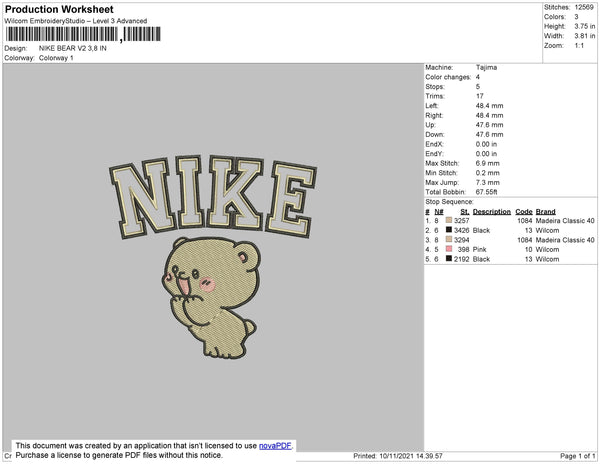Select the 'Page 1 of 1' text
The width and height of the screenshot is (600, 464).
577,456
